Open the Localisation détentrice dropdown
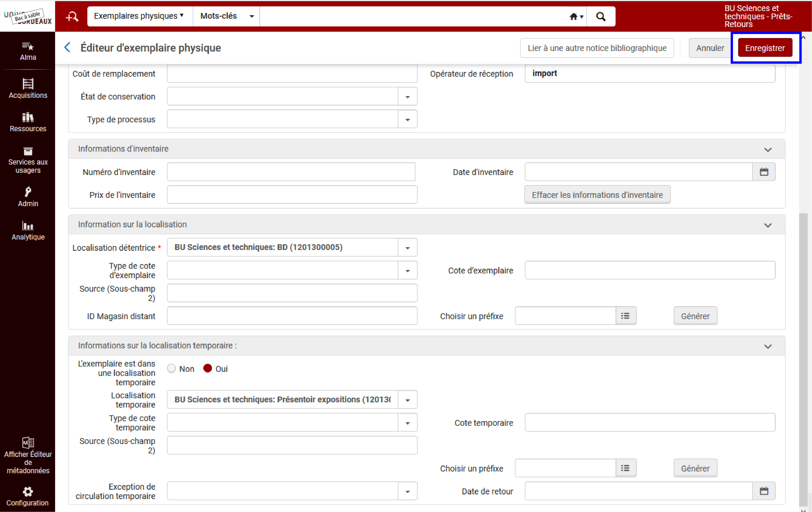Viewport: 812px width, 512px height. click(407, 248)
